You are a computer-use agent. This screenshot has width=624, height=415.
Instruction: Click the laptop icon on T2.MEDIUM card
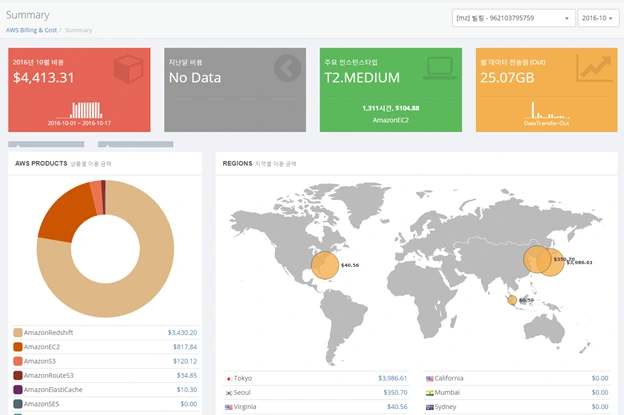click(440, 68)
